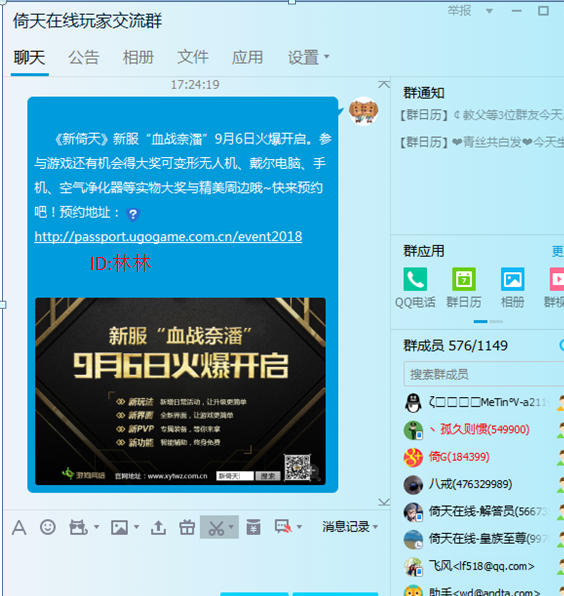Screen dimensions: 564x596
Task: Open the font style (A) tool
Action: (19, 527)
